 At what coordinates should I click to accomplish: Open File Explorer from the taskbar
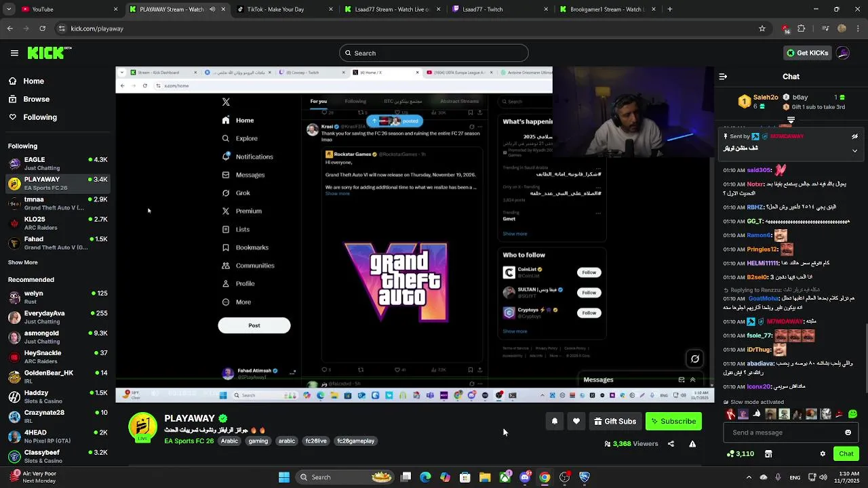tap(485, 477)
